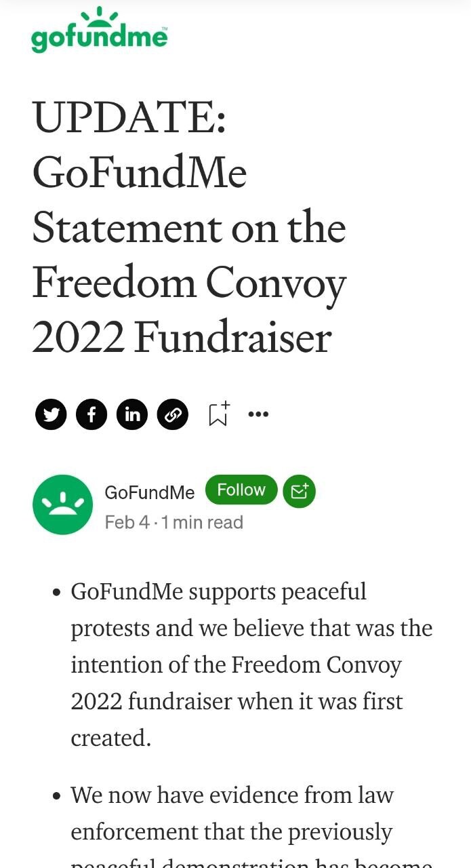Click the Feb 4 publish date
Viewport: 471px width, 868px height.
pyautogui.click(x=127, y=522)
